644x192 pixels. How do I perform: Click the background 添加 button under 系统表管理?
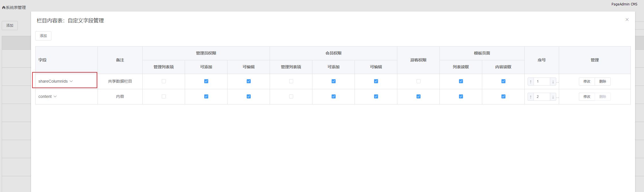coord(10,26)
